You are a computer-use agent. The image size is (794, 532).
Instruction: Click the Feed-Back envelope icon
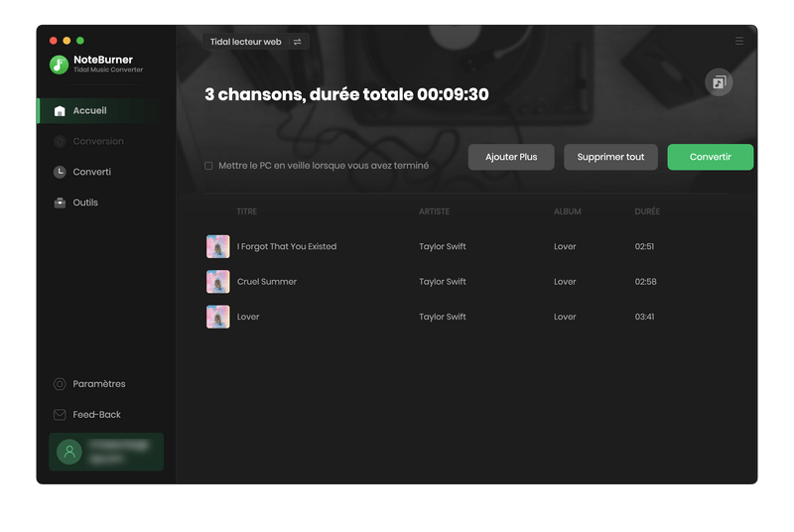coord(60,415)
